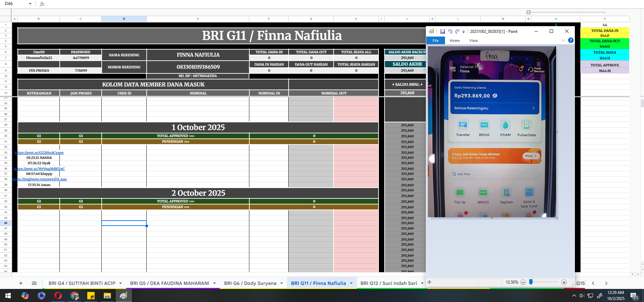Image resolution: width=644 pixels, height=302 pixels.
Task: Open the Opera browser on taskbar
Action: [58, 296]
